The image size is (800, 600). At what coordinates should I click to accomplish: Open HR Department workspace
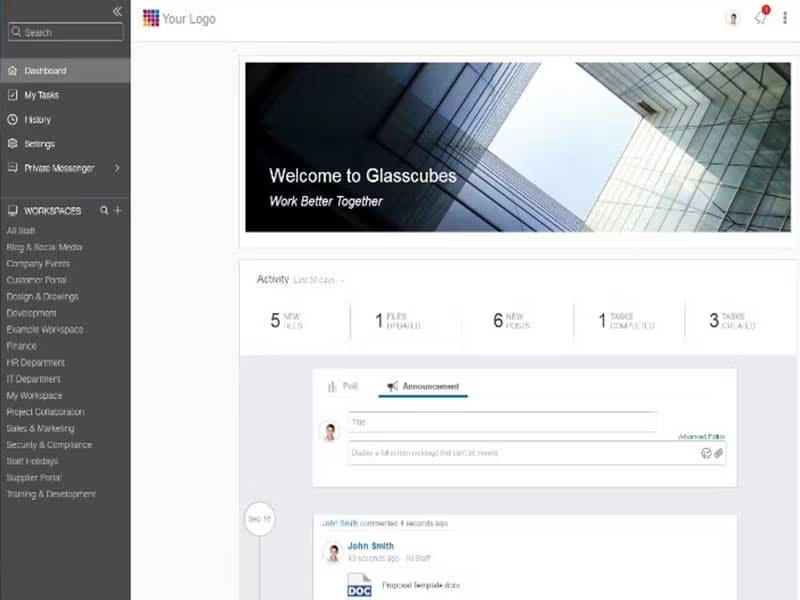pos(36,362)
